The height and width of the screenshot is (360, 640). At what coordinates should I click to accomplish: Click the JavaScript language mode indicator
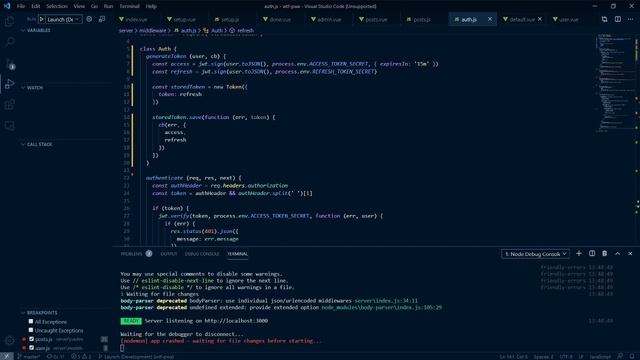(600, 356)
